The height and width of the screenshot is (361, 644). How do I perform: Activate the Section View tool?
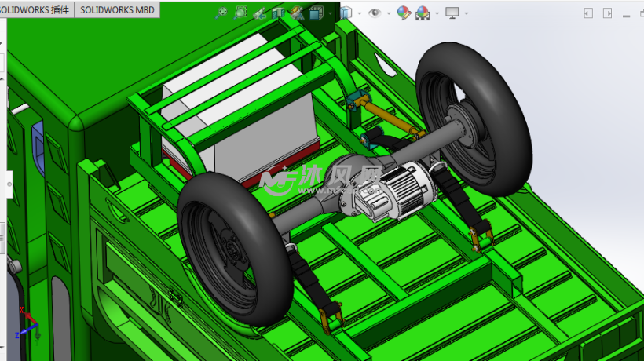278,13
